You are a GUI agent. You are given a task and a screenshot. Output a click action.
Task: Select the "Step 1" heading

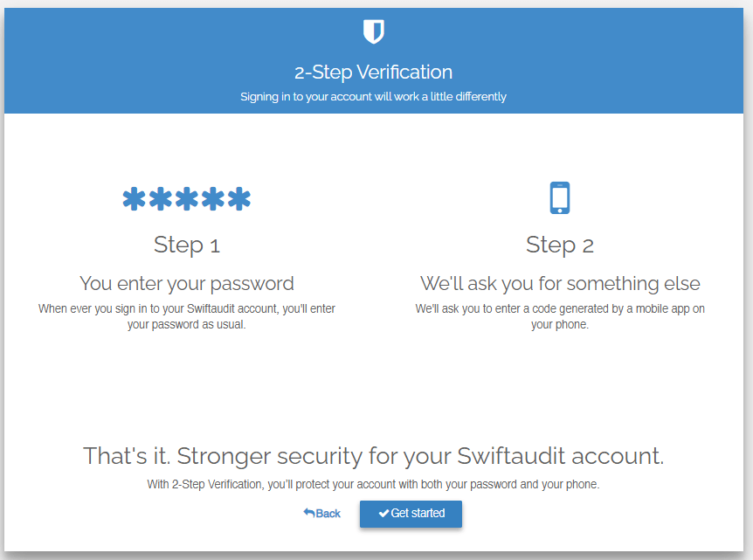[187, 245]
